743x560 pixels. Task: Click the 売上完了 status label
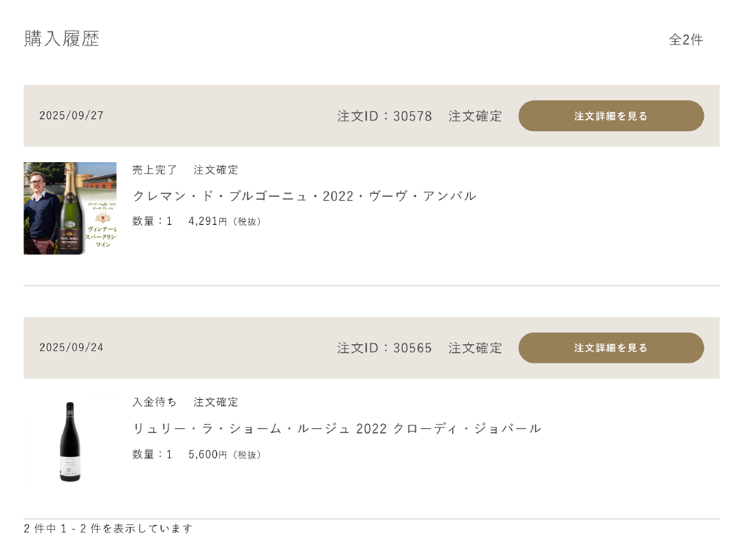click(x=155, y=170)
